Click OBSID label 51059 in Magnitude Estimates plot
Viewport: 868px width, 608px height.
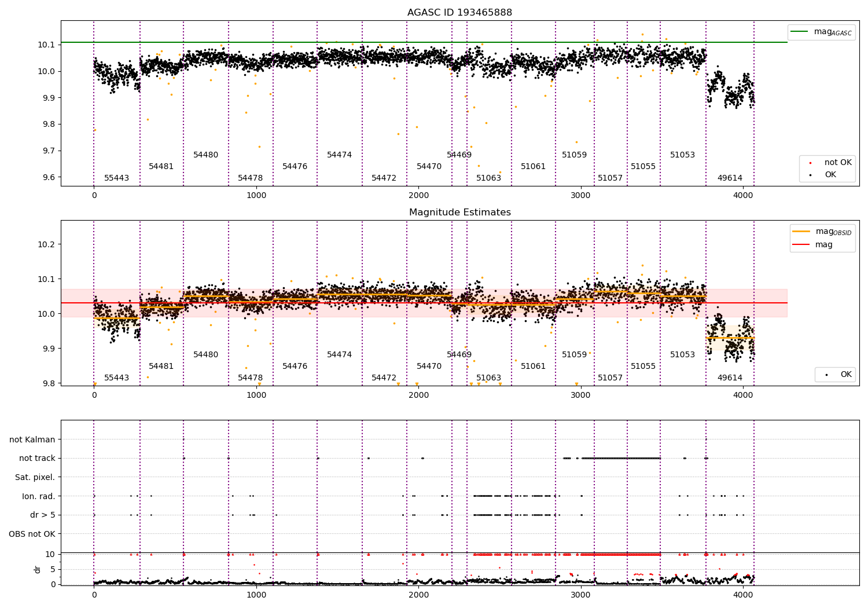[x=575, y=355]
